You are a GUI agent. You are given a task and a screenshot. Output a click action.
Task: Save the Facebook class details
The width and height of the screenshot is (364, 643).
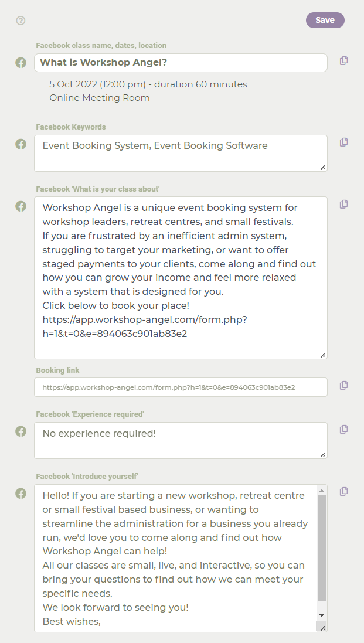pyautogui.click(x=325, y=20)
